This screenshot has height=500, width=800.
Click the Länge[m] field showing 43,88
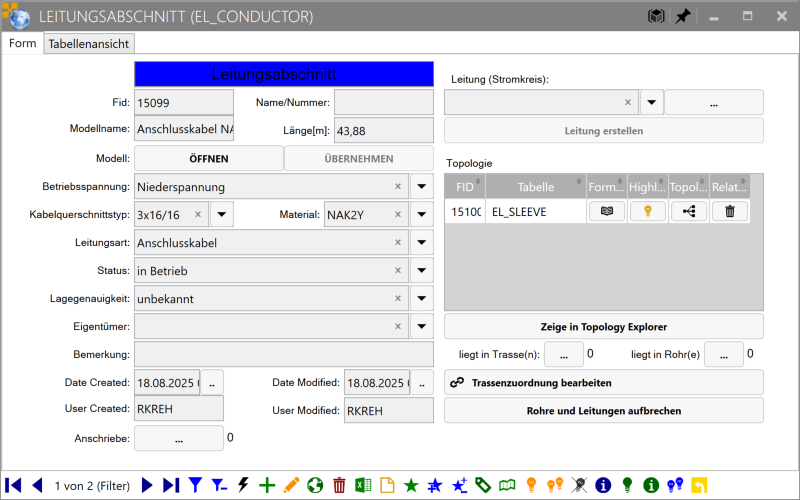point(384,131)
